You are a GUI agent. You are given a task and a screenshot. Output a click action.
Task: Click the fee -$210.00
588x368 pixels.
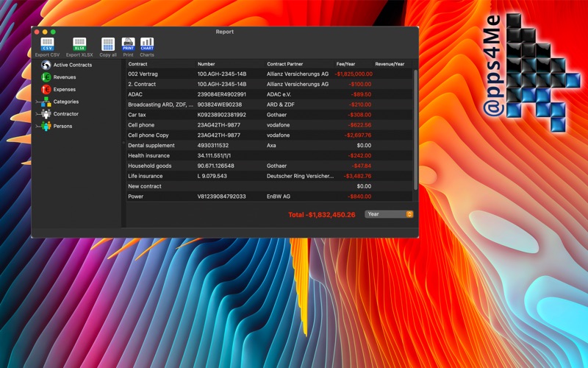coord(360,105)
